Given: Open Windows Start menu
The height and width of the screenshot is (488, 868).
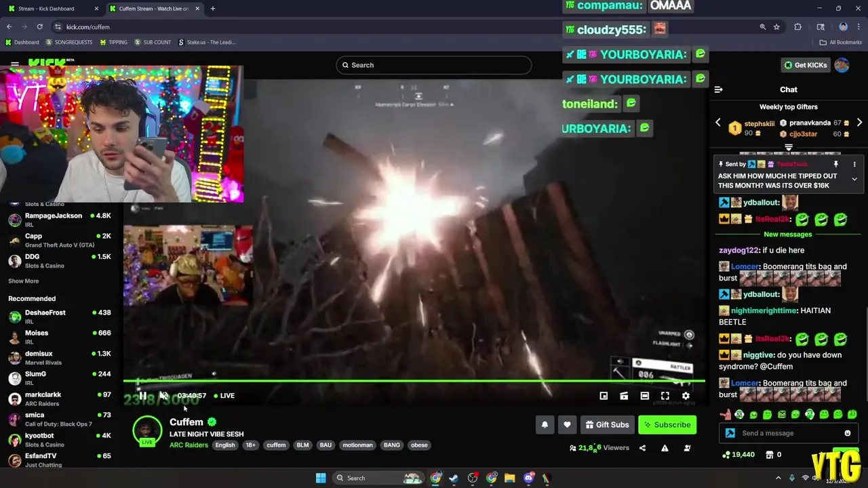Looking at the screenshot, I should 321,478.
